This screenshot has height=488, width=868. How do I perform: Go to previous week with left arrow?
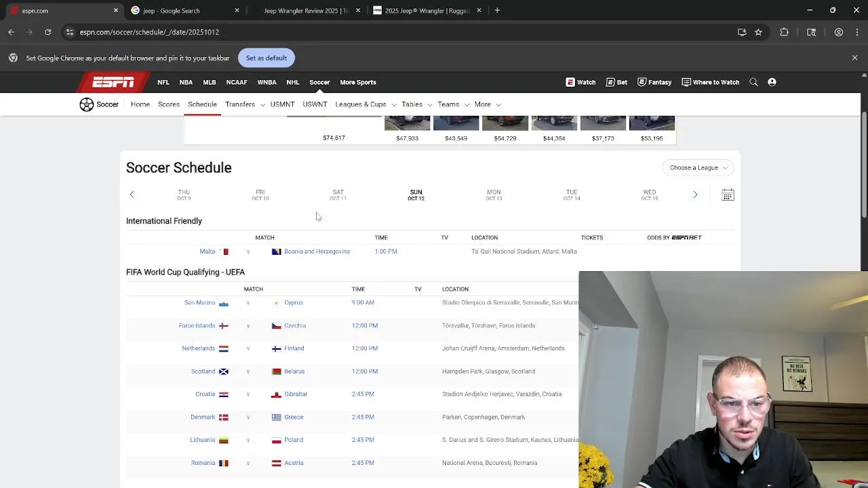click(x=132, y=195)
